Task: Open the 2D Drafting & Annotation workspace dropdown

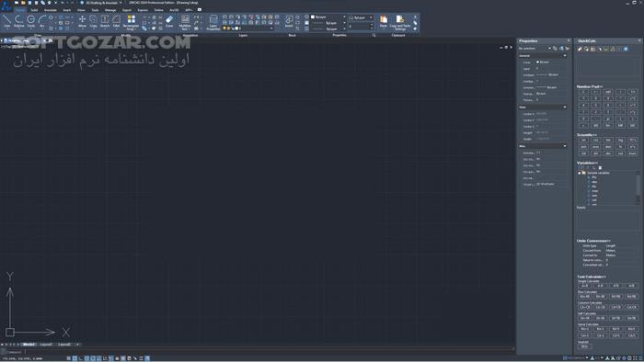Action: click(121, 3)
